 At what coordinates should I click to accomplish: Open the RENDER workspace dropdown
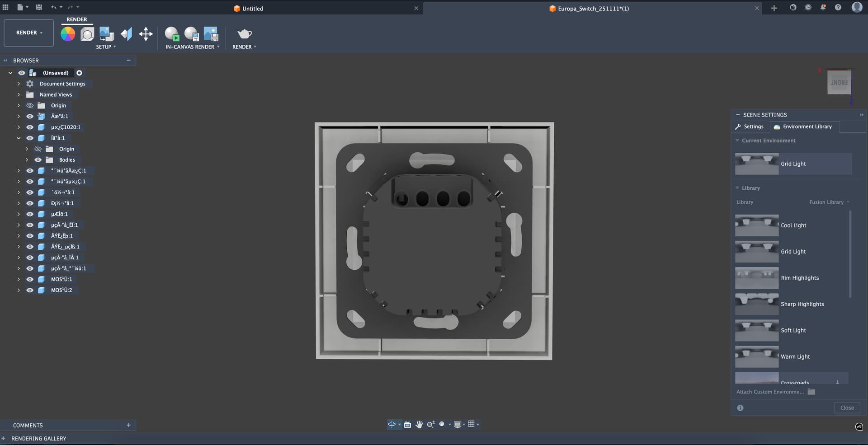tap(29, 33)
